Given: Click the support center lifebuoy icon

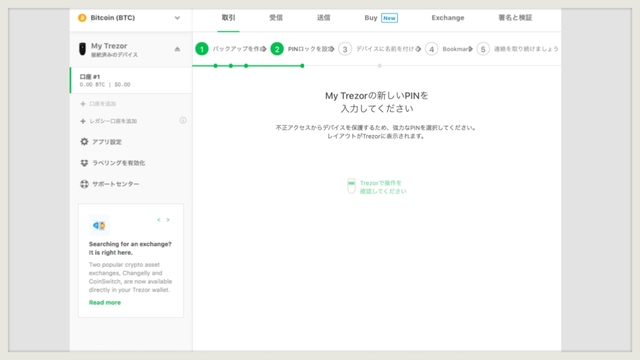Looking at the screenshot, I should (x=84, y=184).
